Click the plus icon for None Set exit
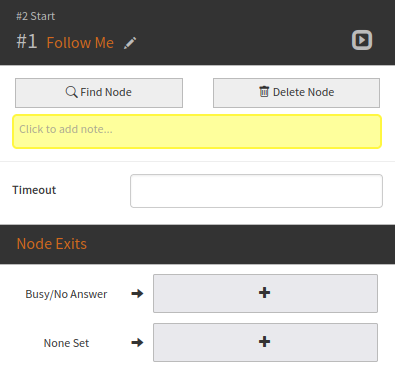The width and height of the screenshot is (395, 370). (x=264, y=342)
